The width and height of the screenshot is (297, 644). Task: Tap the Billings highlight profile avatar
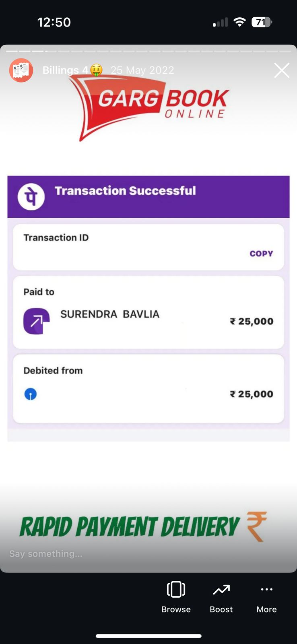point(21,70)
